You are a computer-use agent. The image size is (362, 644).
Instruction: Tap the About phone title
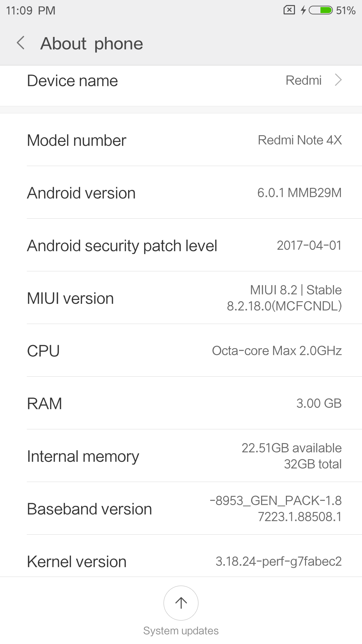(92, 44)
